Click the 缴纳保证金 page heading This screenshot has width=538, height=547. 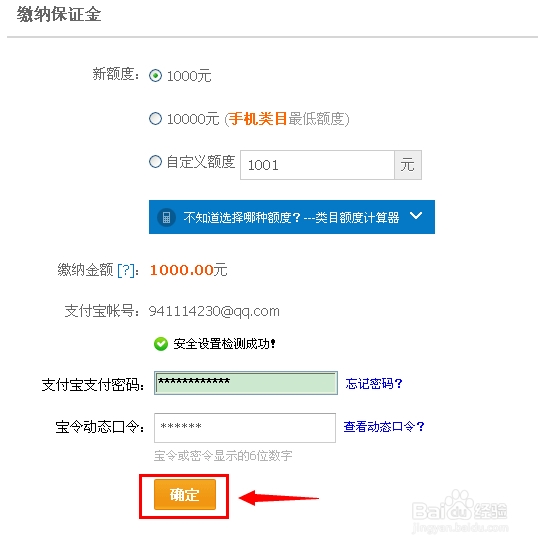click(59, 15)
